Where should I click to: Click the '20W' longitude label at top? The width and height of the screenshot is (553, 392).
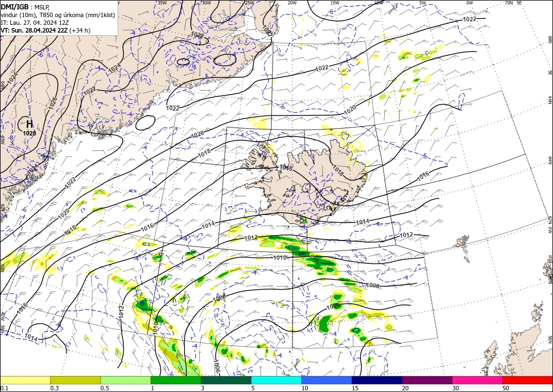292,2
